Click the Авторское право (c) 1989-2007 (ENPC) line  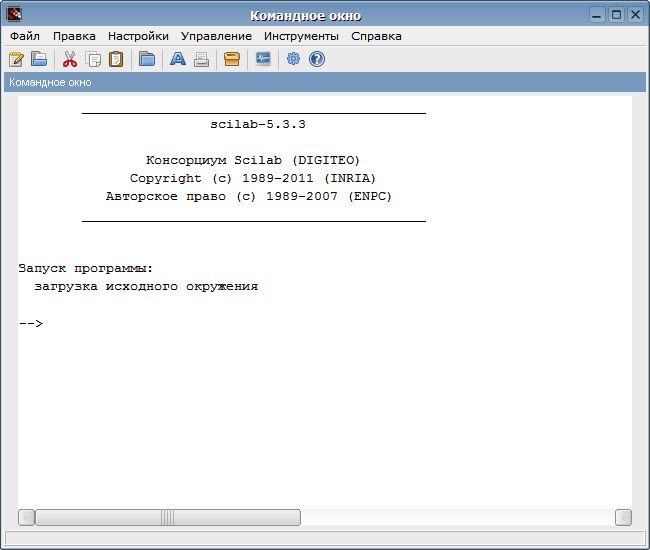pyautogui.click(x=249, y=196)
